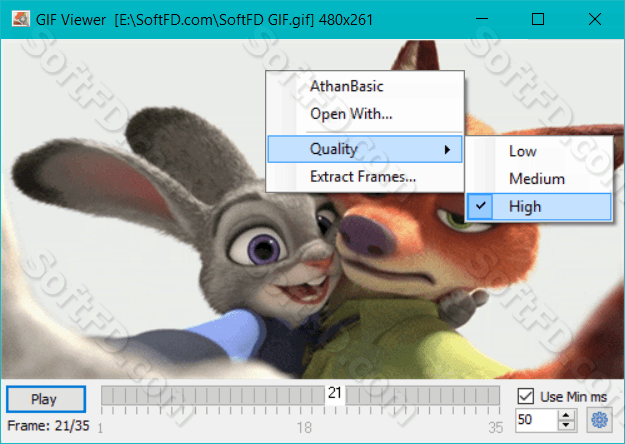Click AthanBasic menu entry

[365, 86]
